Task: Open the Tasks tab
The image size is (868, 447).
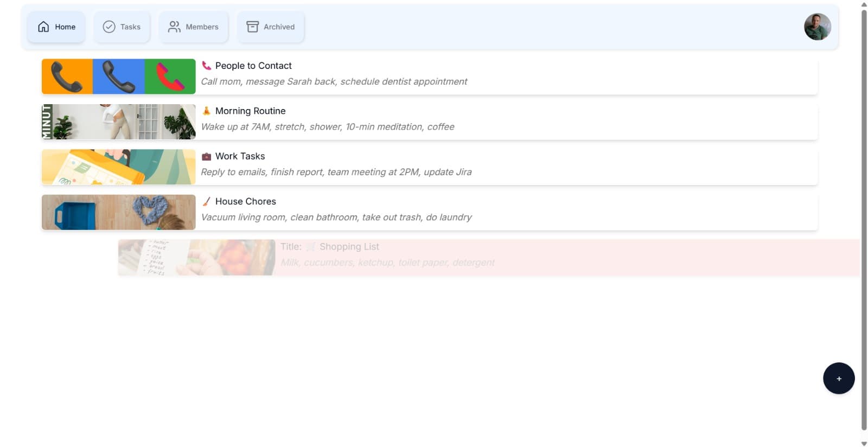Action: click(x=122, y=27)
